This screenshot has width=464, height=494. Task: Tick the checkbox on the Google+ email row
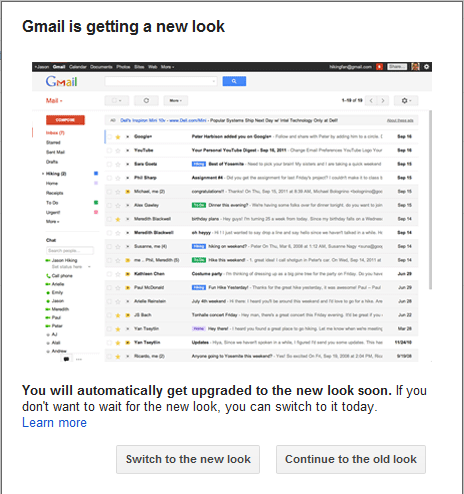[x=109, y=137]
